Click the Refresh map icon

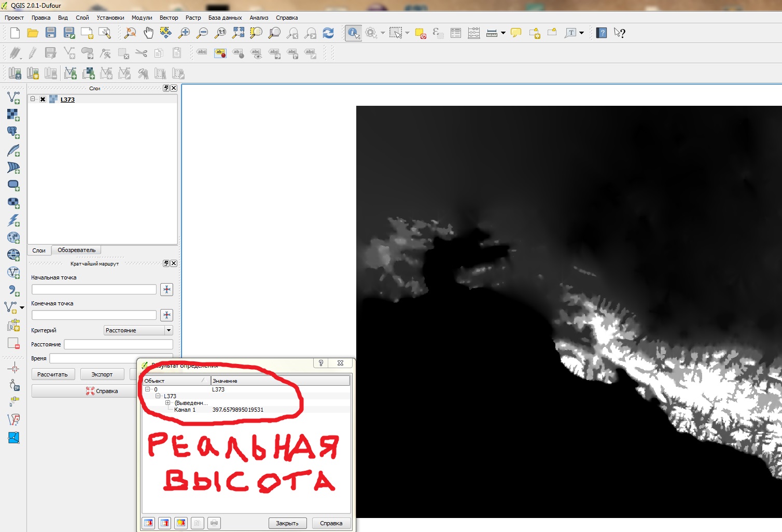tap(328, 33)
